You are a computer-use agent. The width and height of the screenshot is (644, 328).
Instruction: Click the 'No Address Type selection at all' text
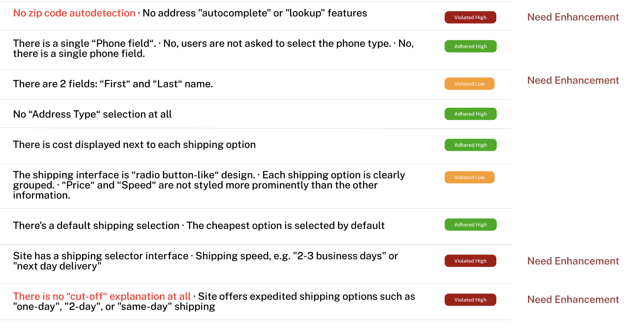92,114
